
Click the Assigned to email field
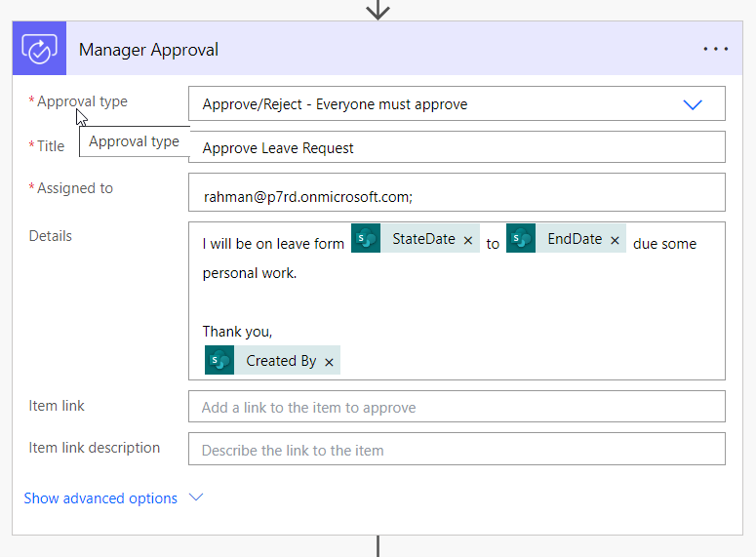pos(456,196)
